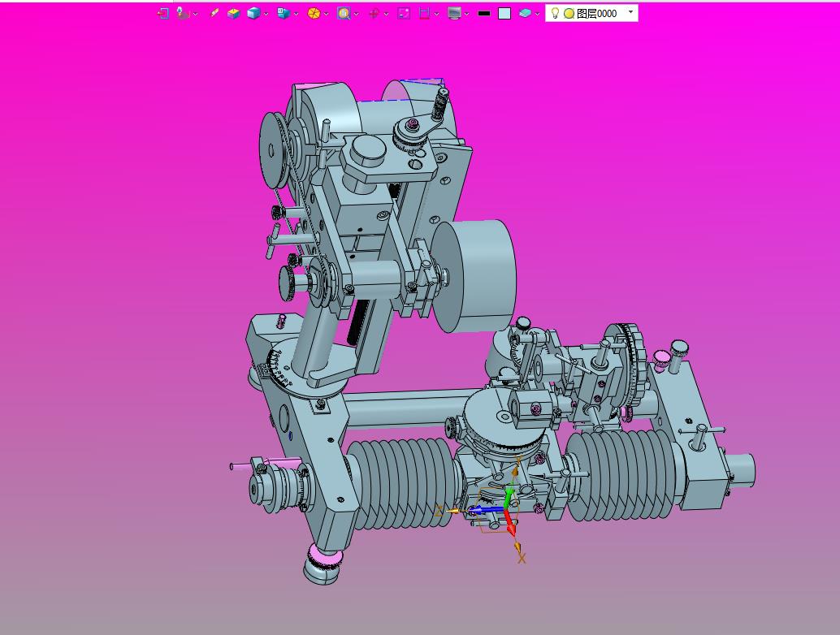Screen dimensions: 840x635
Task: Toggle the yellow circle layer state icon
Action: (569, 13)
